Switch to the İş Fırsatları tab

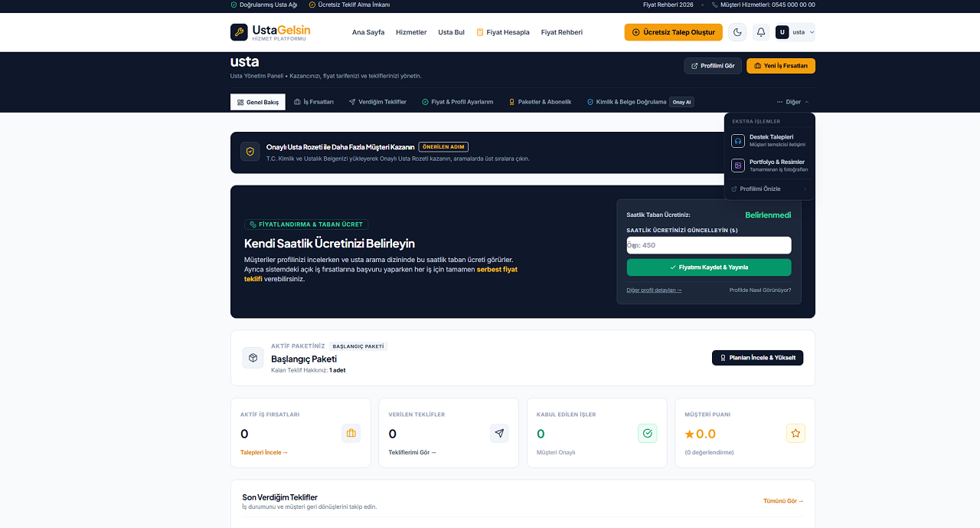click(314, 102)
